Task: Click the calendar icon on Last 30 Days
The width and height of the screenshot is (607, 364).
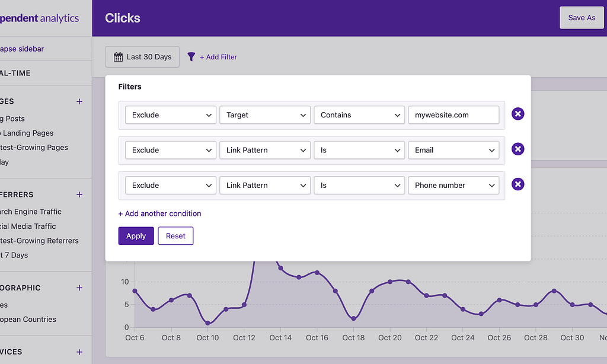Action: [119, 56]
